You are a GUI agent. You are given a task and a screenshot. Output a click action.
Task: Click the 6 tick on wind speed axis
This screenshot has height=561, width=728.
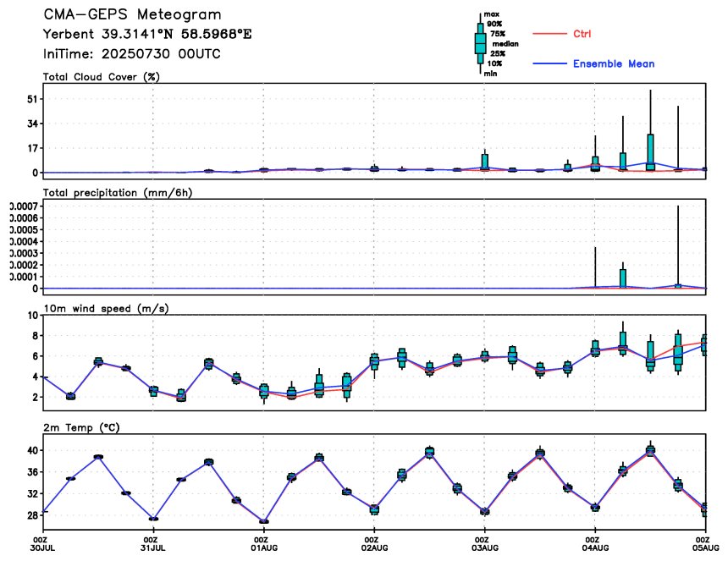(36, 356)
